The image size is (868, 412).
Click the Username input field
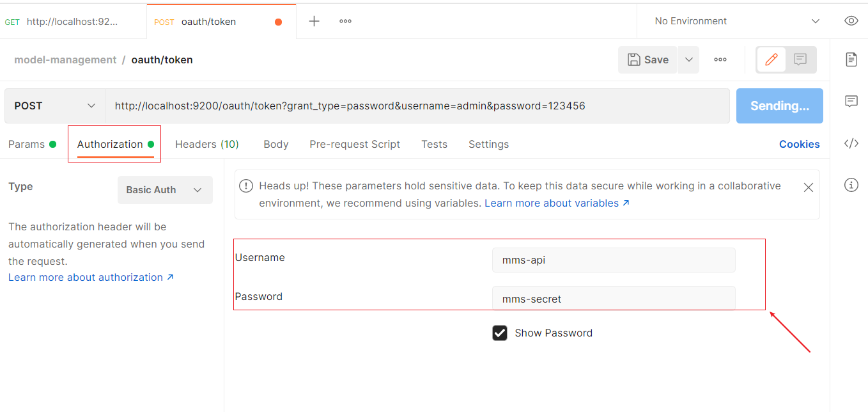613,260
